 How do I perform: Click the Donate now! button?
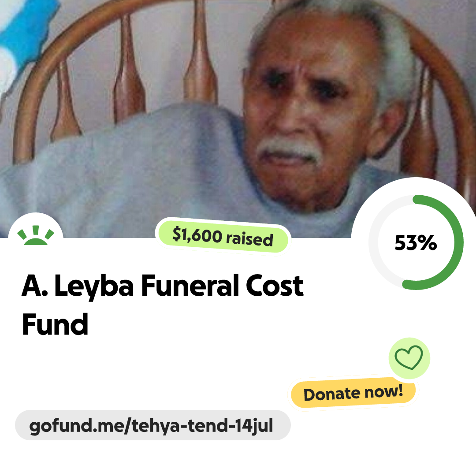(353, 393)
